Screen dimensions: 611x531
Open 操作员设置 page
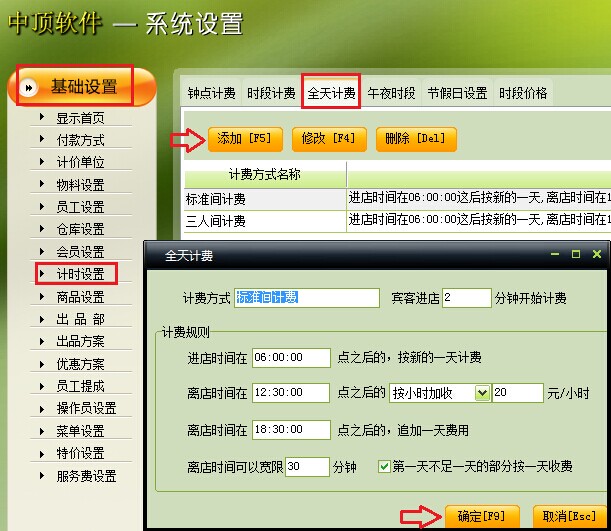(x=87, y=408)
